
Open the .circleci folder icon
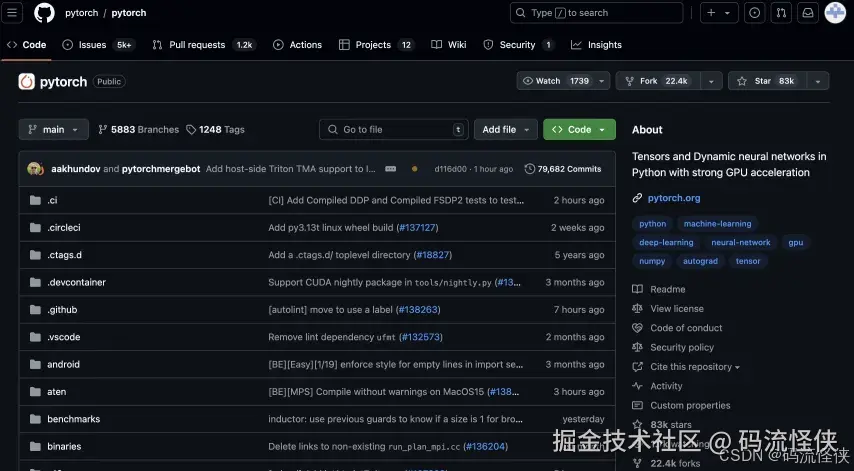[35, 228]
